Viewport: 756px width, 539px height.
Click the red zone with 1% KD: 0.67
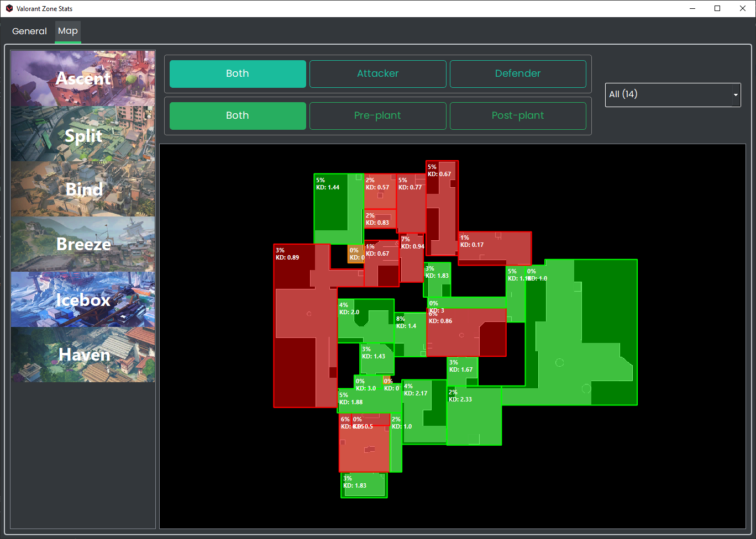click(381, 263)
